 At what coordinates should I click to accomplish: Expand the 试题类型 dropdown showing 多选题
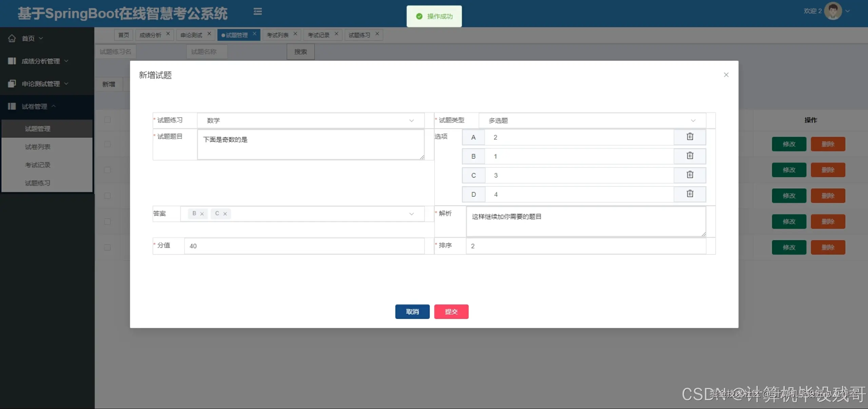point(592,120)
